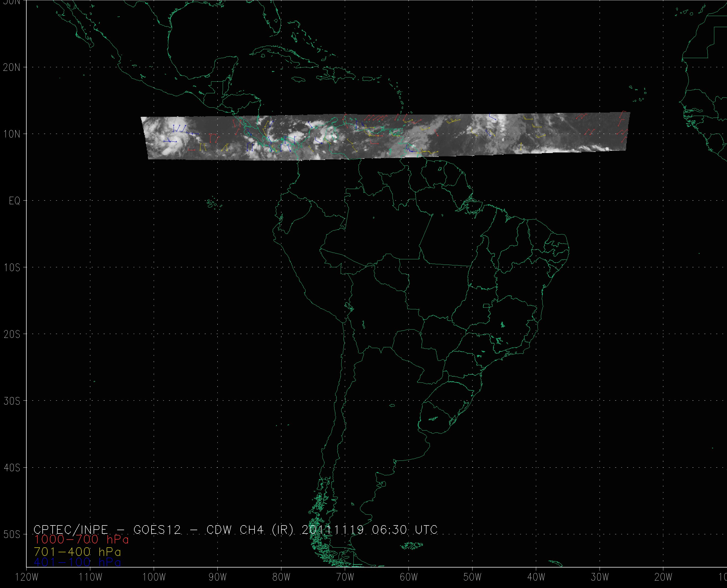Click the red 1000-700 hPa legend label
Viewport: 727px width, 588px height.
(81, 539)
